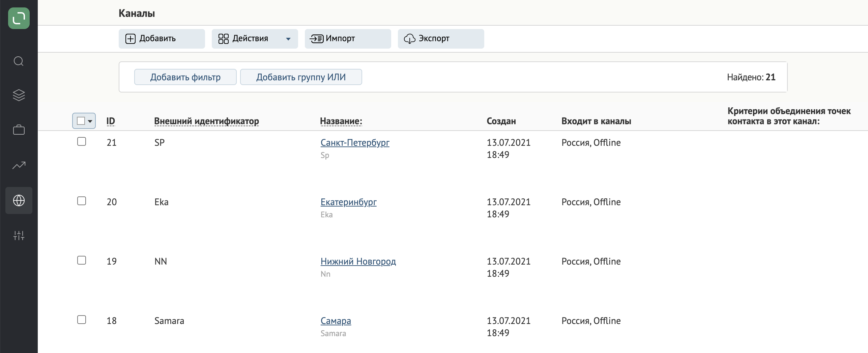Toggle the select-all checkbox in header

pos(81,121)
